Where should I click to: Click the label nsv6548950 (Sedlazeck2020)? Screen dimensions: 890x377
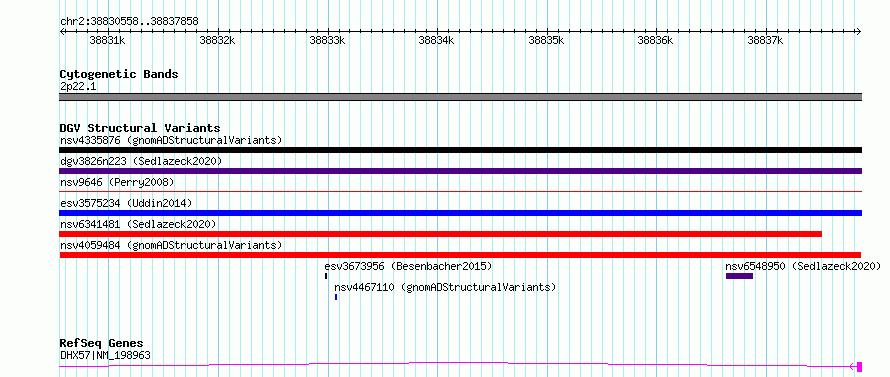pyautogui.click(x=803, y=266)
